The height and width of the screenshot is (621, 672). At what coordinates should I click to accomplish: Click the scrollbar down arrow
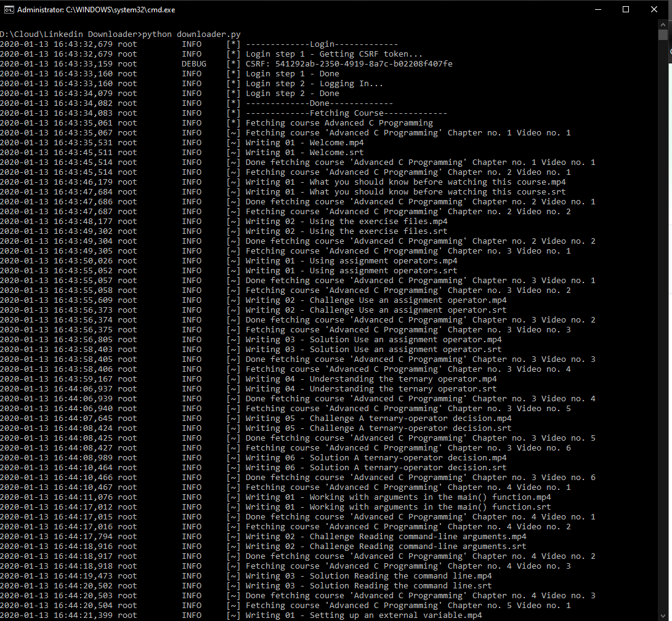(663, 616)
